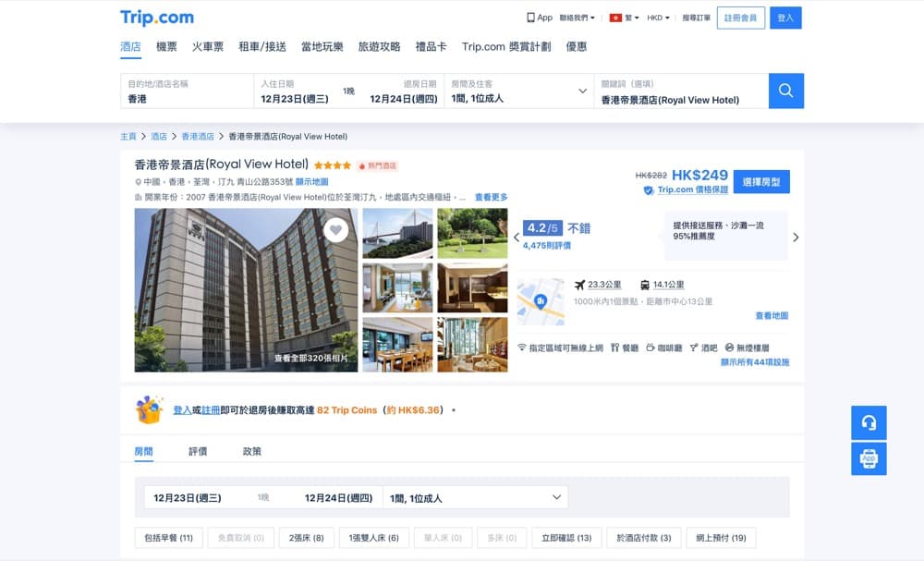Click the 選擇房型 button
The image size is (924, 561).
[x=761, y=181]
